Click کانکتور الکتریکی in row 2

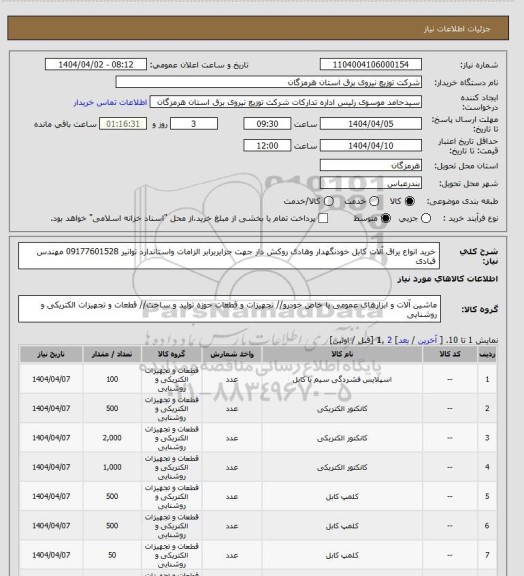pyautogui.click(x=342, y=409)
